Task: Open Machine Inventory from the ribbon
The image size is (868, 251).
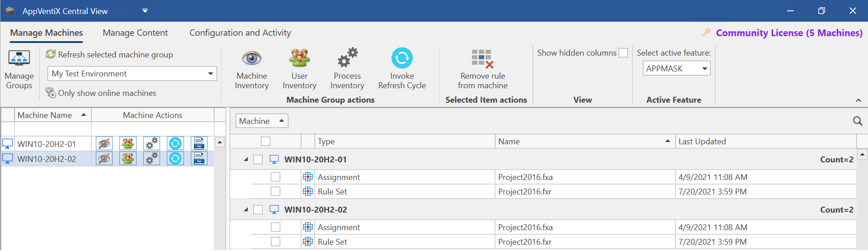Action: (251, 68)
